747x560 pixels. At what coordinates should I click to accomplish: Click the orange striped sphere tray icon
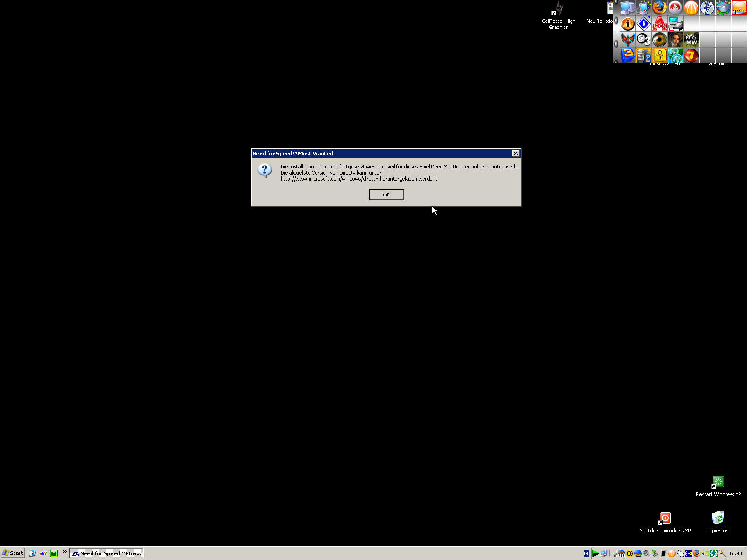[x=672, y=553]
